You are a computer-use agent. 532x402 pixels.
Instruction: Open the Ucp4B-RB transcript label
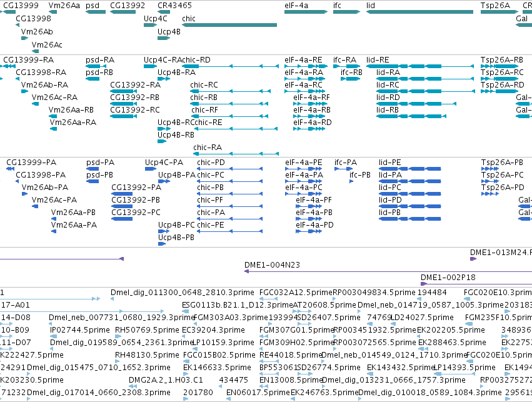[x=176, y=135]
